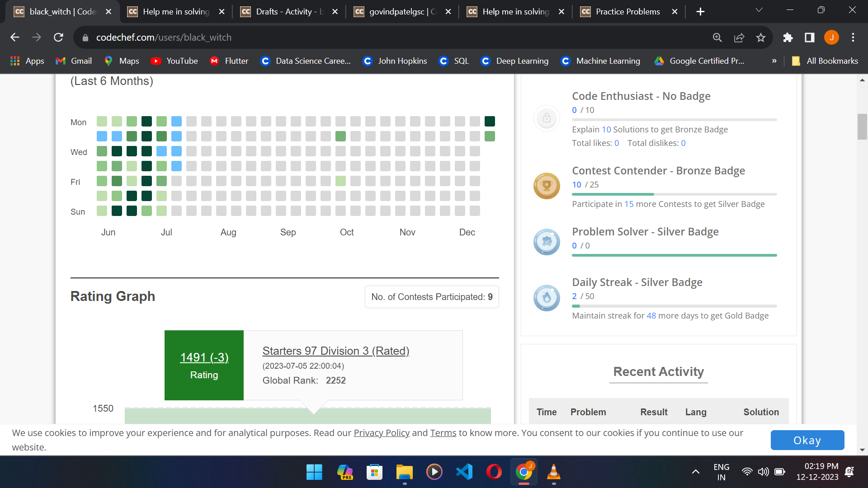Screen dimensions: 868x488
Task: Click the dark green Monday December heatmap cell
Action: 490,121
